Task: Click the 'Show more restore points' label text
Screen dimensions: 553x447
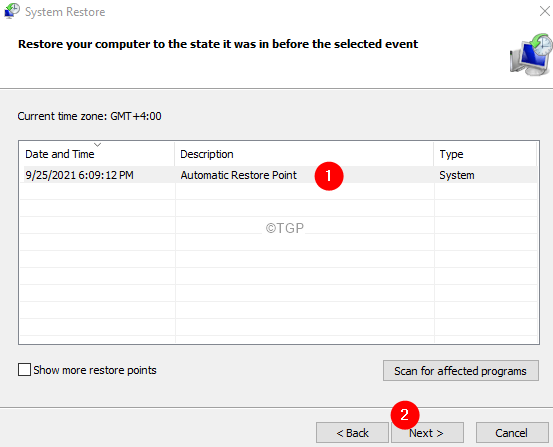Action: (x=95, y=370)
